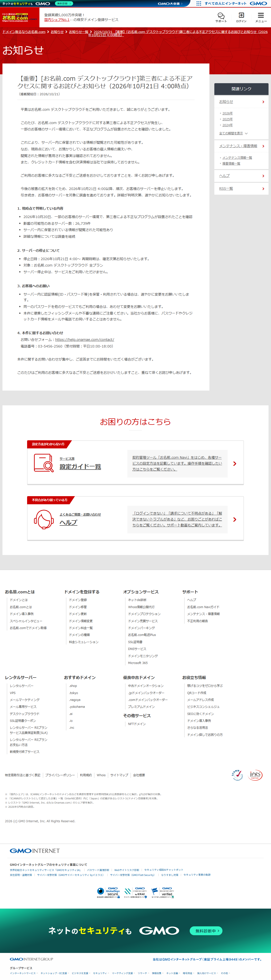The height and width of the screenshot is (980, 271).
Task: Click the JPRS partner logo
Action: (x=255, y=775)
